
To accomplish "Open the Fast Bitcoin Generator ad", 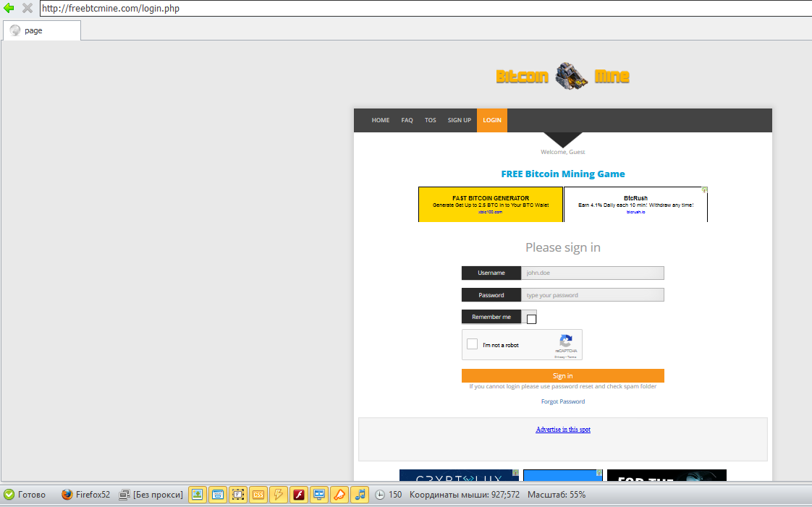I will (x=491, y=205).
